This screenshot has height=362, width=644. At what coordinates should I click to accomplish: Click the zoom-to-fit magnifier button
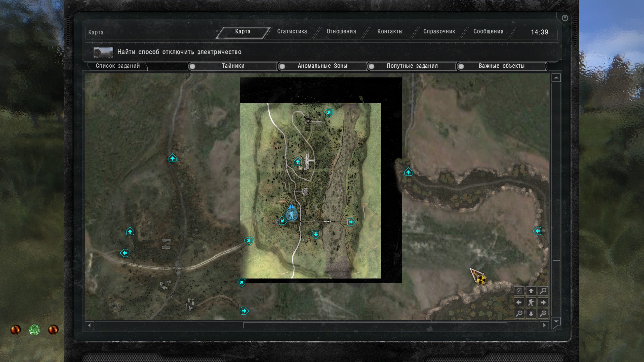(543, 313)
